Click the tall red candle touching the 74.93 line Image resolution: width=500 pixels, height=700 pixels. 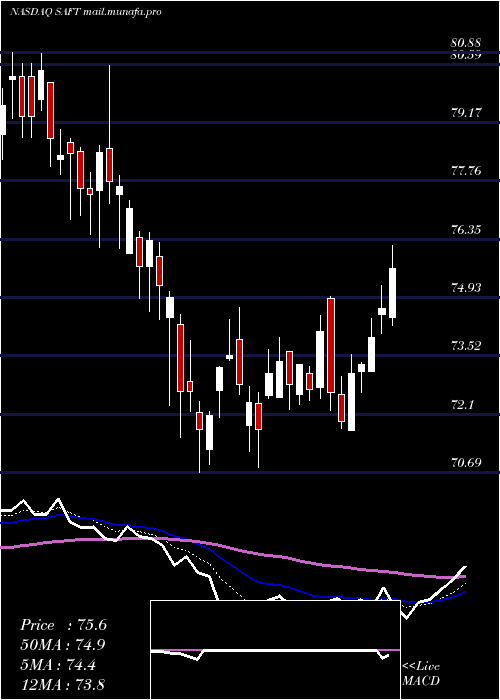(x=331, y=345)
